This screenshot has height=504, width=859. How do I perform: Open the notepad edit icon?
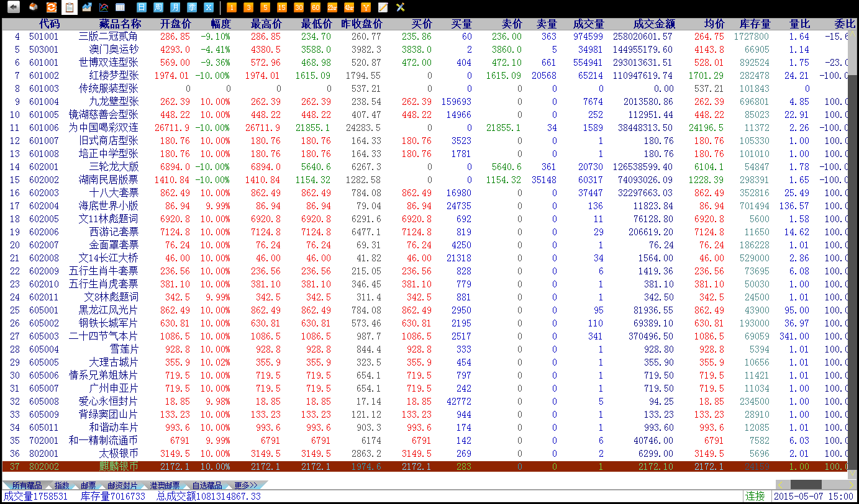[383, 7]
